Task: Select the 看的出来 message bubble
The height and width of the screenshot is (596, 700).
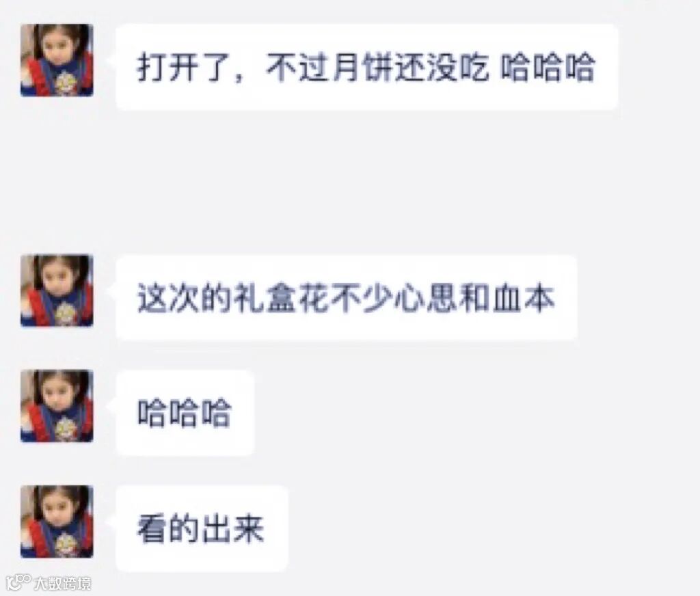Action: [x=202, y=528]
